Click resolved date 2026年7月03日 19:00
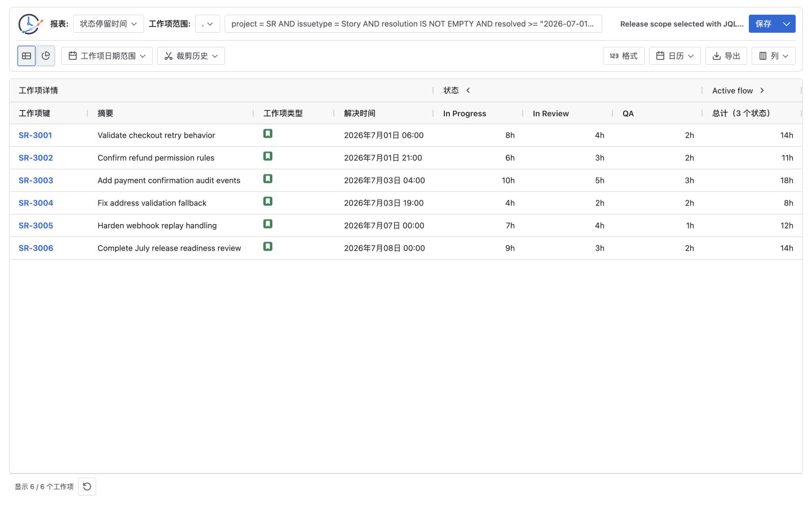812x508 pixels. coord(383,203)
